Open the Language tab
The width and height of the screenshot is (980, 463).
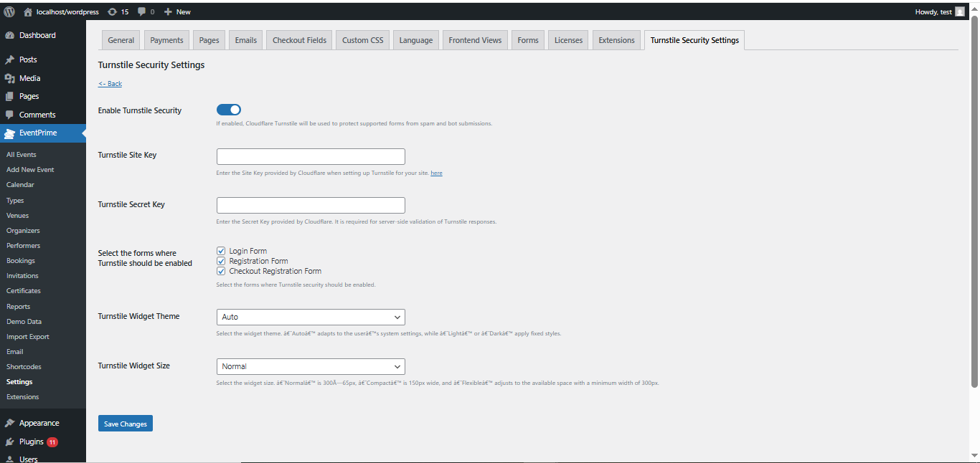click(416, 40)
